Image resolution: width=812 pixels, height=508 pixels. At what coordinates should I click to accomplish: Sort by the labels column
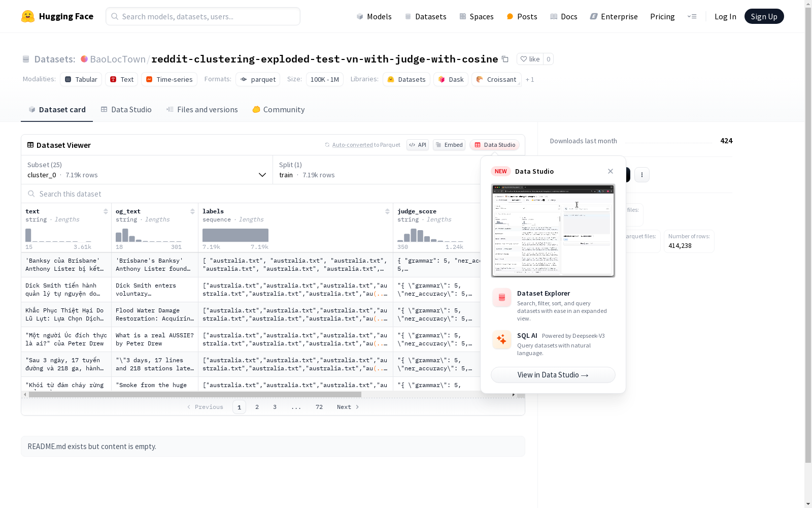(x=387, y=211)
